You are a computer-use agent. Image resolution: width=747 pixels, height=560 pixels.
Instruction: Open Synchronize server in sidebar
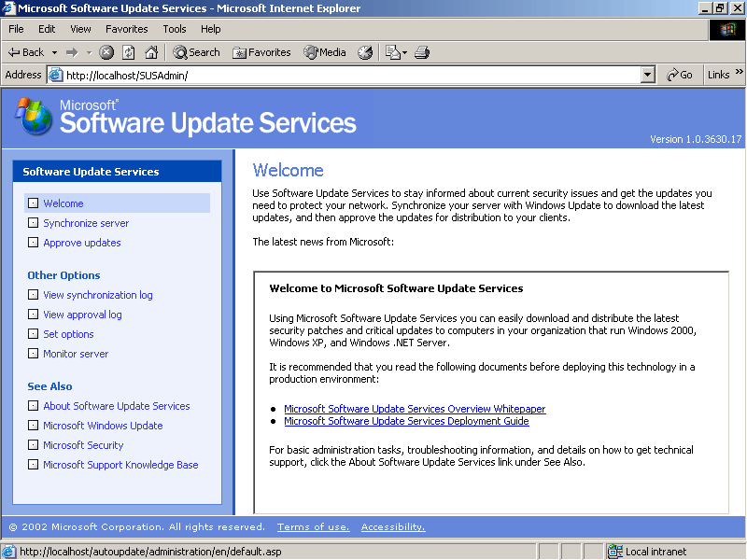86,223
